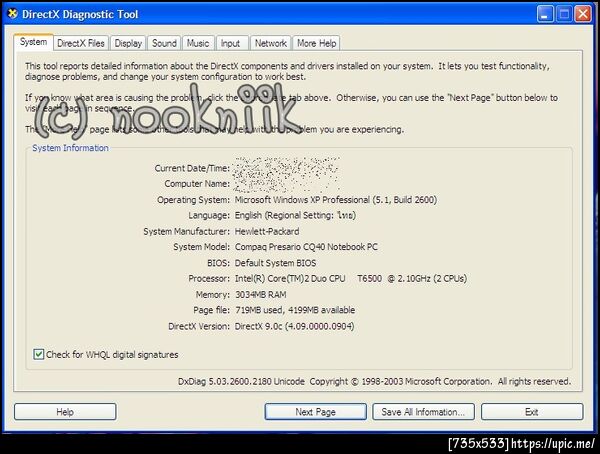The image size is (600, 454).
Task: Go to the Sound tab
Action: [x=164, y=43]
